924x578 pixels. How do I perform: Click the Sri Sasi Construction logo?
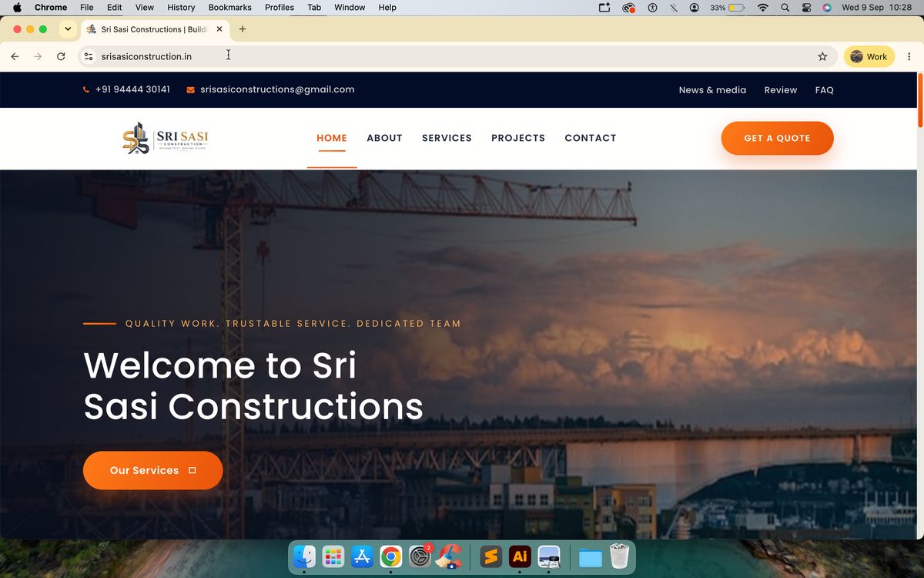point(166,138)
